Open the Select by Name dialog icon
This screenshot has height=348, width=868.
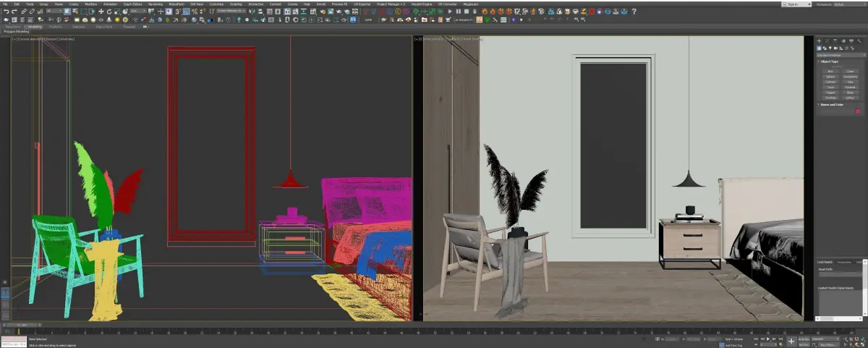[x=76, y=12]
